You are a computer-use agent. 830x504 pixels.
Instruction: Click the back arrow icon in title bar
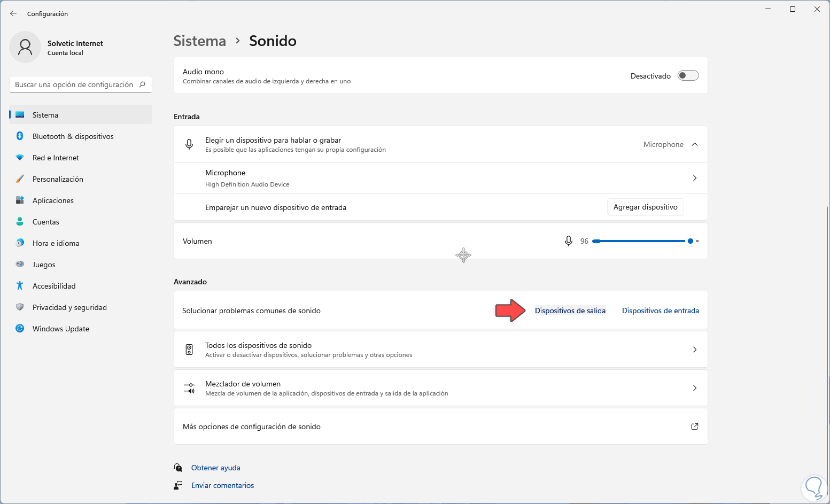(13, 13)
